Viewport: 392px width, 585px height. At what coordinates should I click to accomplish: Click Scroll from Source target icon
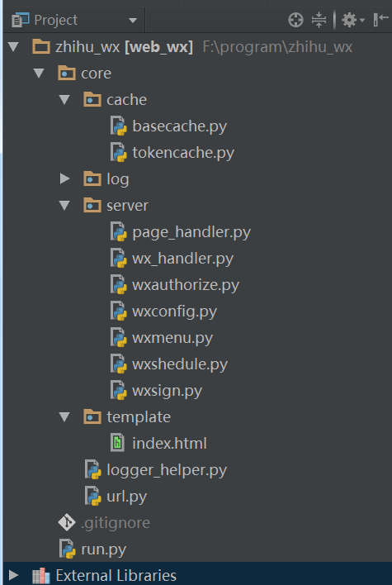(x=296, y=20)
